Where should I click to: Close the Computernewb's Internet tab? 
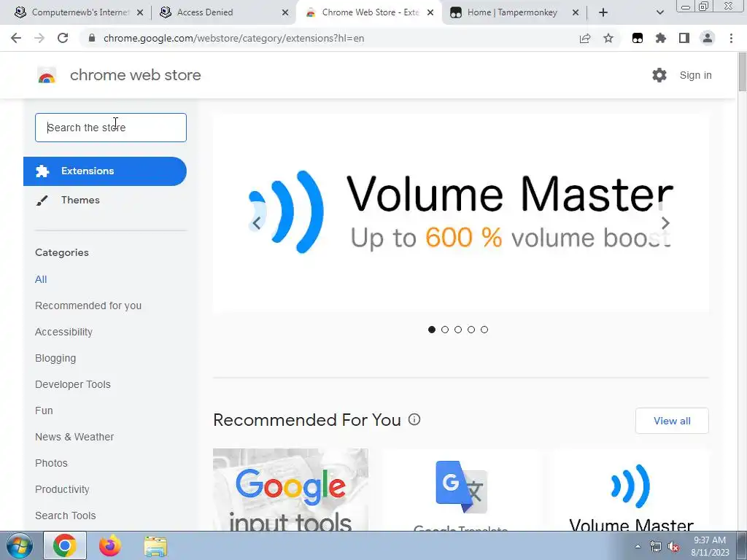[140, 12]
